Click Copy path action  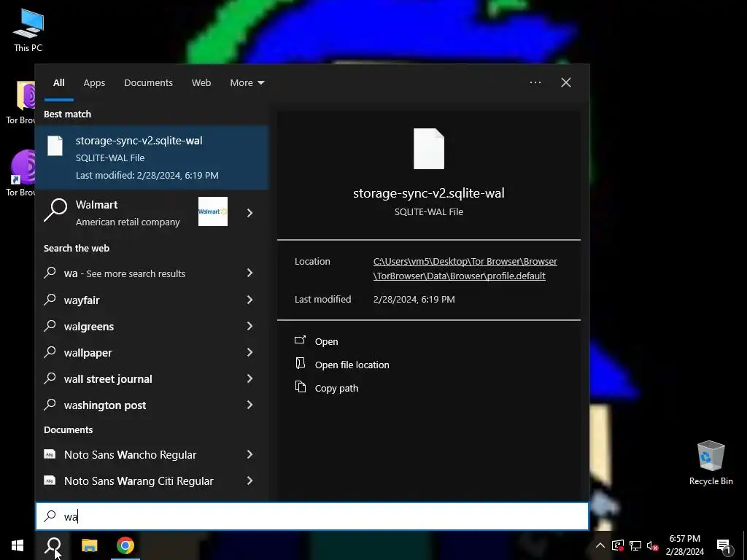point(336,388)
